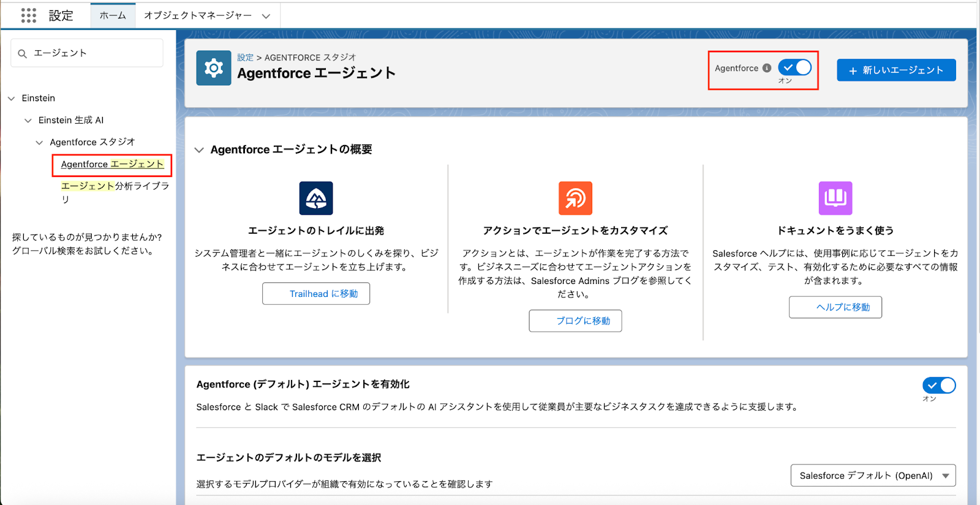Click the orange actions customize icon
The width and height of the screenshot is (980, 505).
point(575,198)
